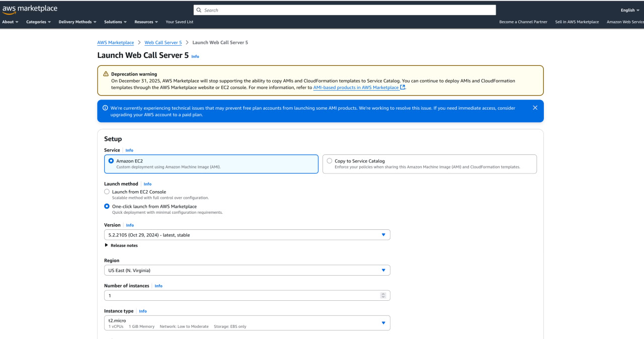Click Info link next to Launch method
Screen dimensions: 644x339
[147, 184]
